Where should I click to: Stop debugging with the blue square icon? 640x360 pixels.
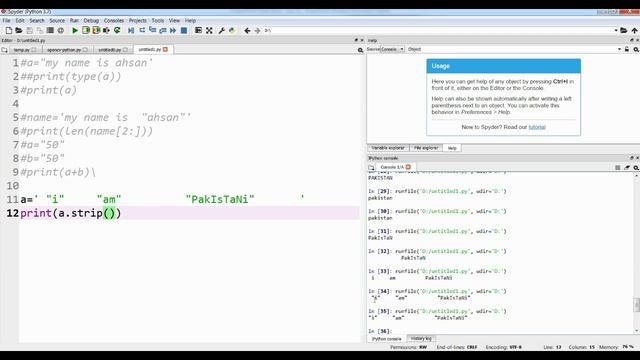coord(184,30)
